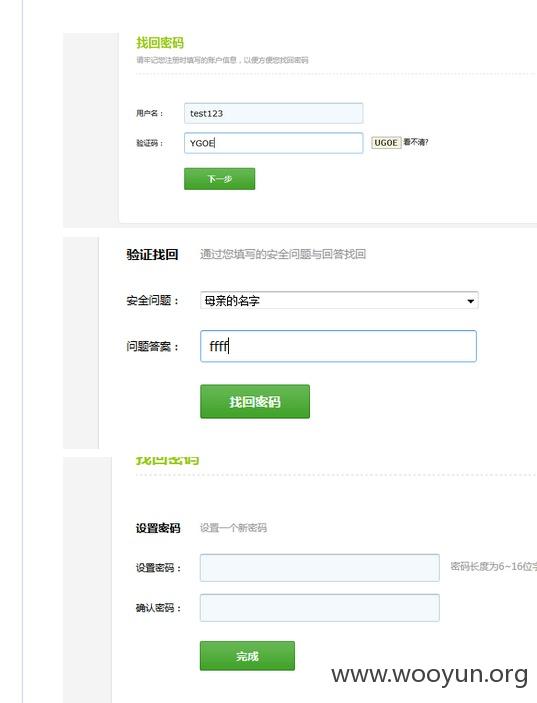Screen dimensions: 537x703
Task: Click the username field containing test123
Action: coord(273,113)
